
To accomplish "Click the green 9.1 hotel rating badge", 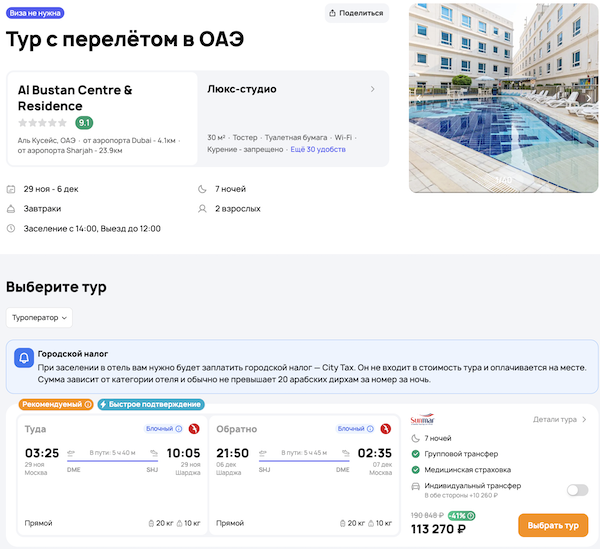I will pyautogui.click(x=84, y=123).
